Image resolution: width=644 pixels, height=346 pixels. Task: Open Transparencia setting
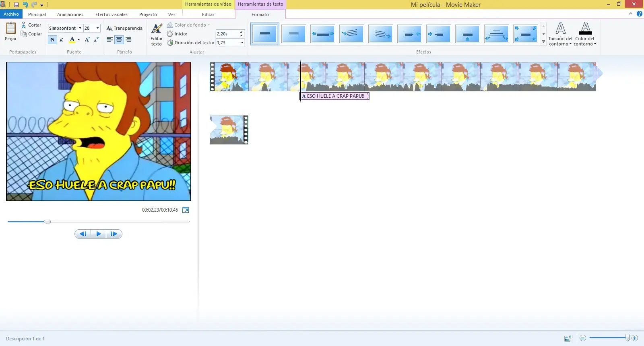124,28
